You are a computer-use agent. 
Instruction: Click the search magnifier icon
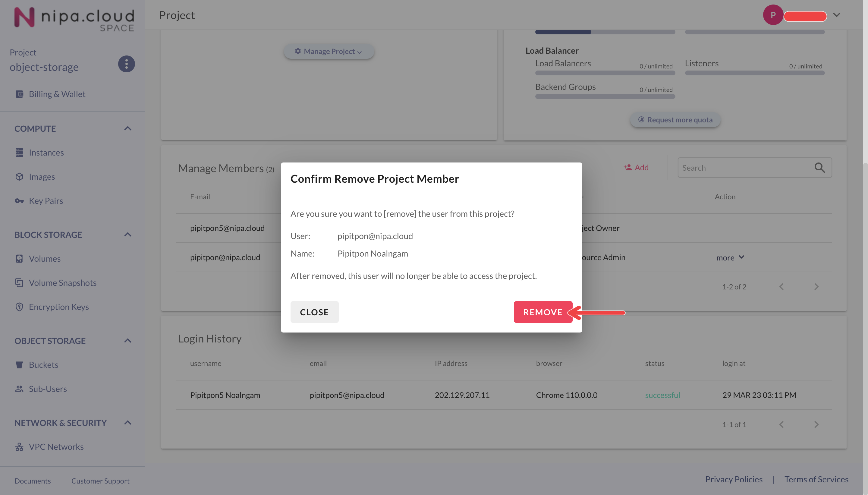[819, 168]
